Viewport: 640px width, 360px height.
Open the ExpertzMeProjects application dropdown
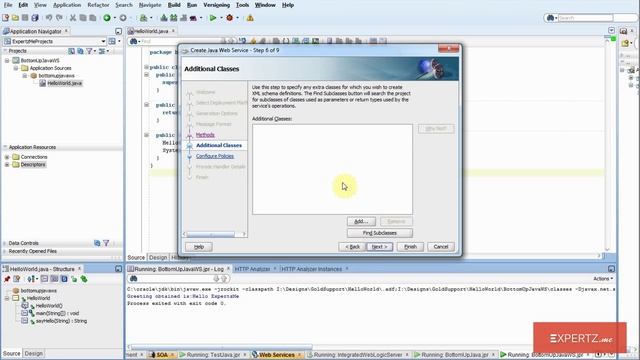[x=103, y=41]
